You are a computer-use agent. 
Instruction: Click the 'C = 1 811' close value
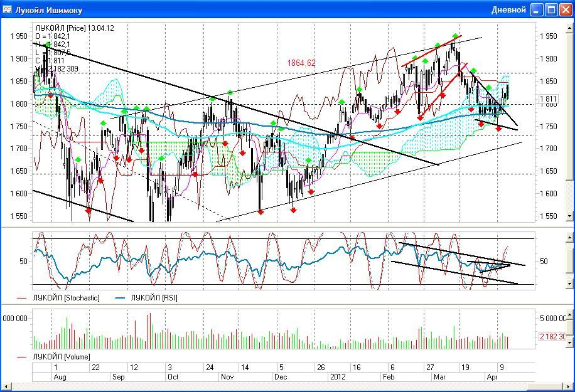click(50, 60)
